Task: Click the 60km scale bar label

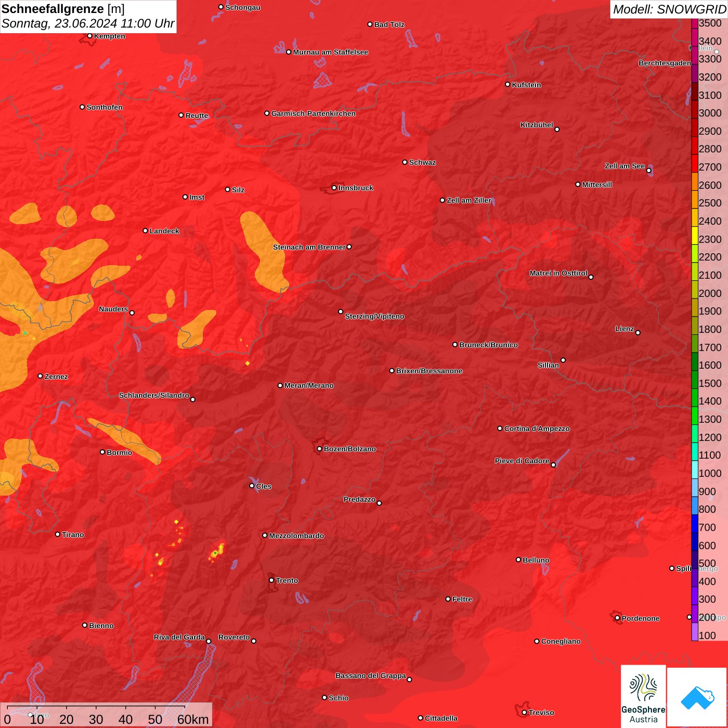Action: [193, 719]
